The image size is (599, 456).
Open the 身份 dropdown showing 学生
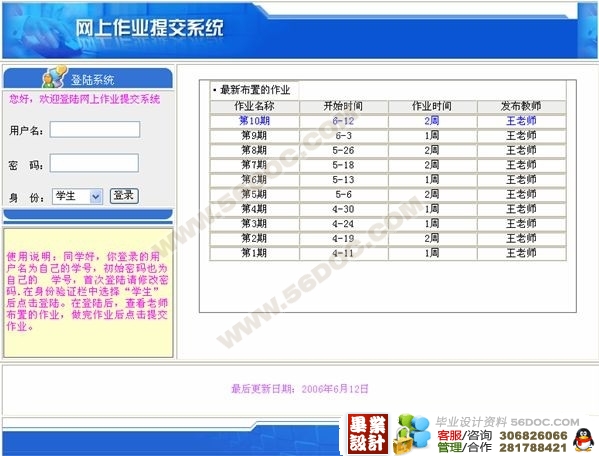tap(77, 197)
